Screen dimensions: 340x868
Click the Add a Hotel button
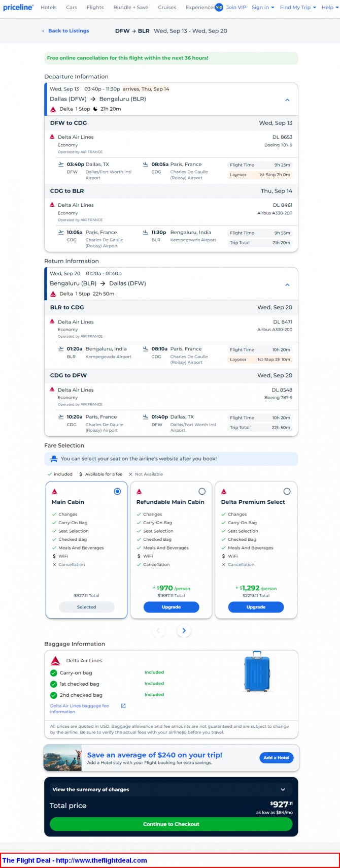coord(276,757)
